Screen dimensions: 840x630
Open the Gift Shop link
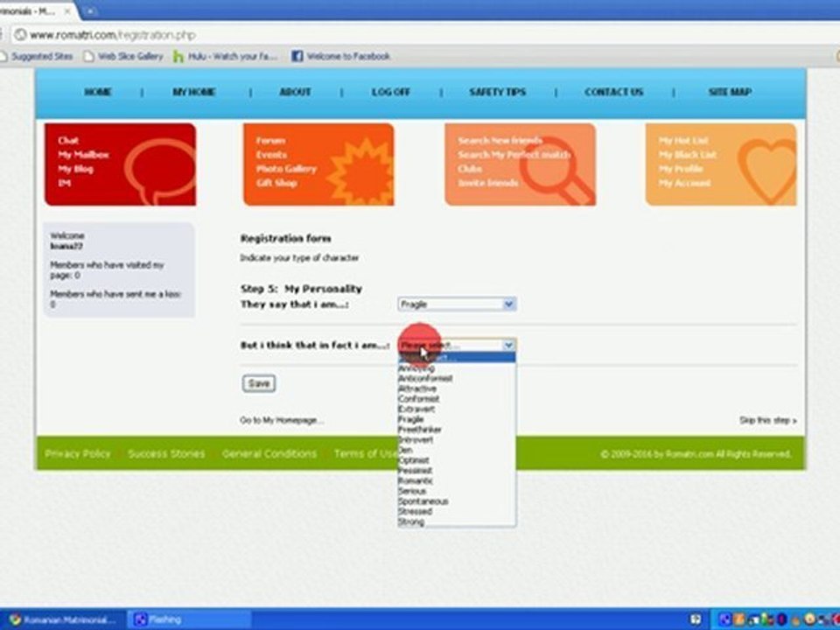coord(276,183)
